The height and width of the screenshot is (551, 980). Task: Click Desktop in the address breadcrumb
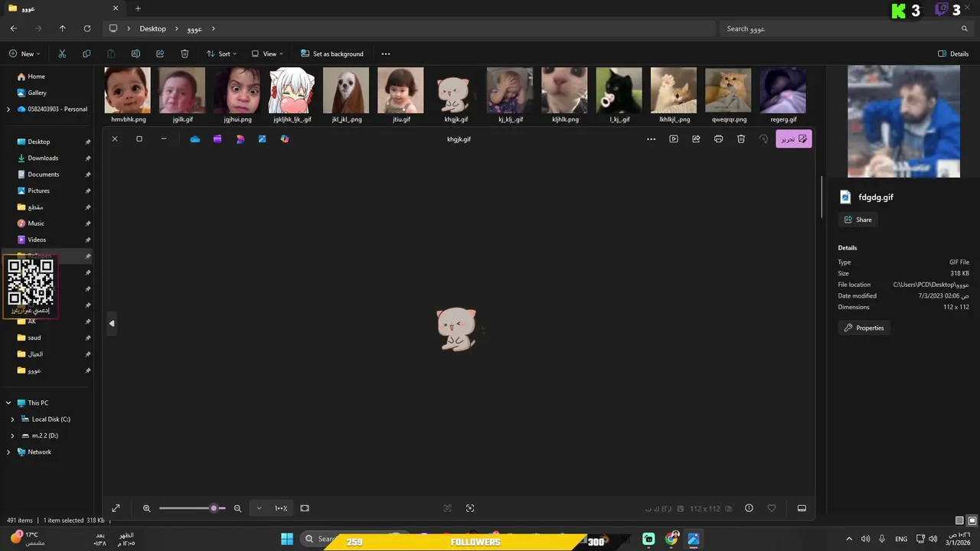coord(152,28)
